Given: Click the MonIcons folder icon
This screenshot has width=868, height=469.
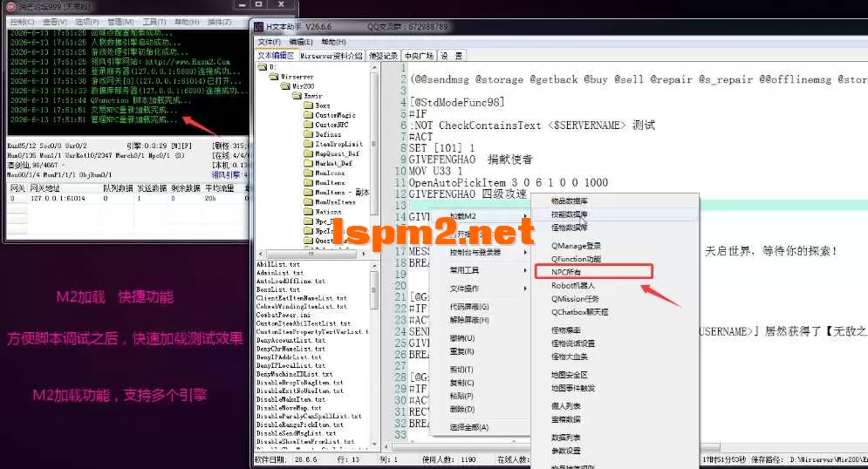Looking at the screenshot, I should 308,173.
